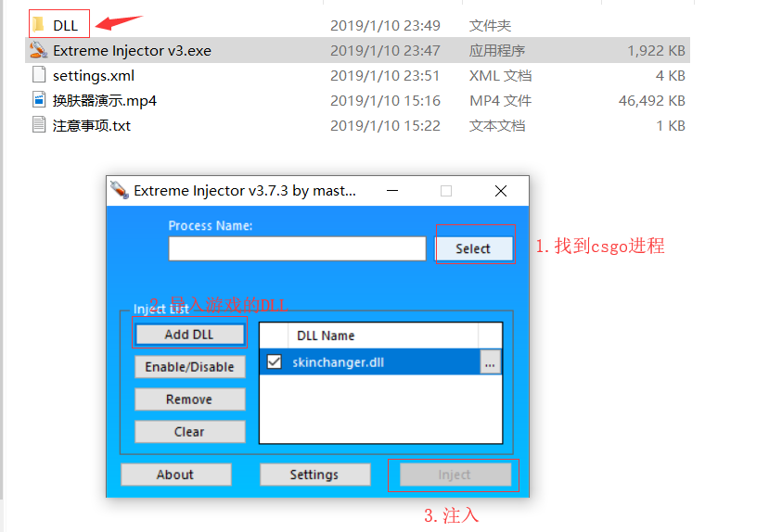This screenshot has width=769, height=532.
Task: Select the DLL folder name
Action: click(x=65, y=25)
